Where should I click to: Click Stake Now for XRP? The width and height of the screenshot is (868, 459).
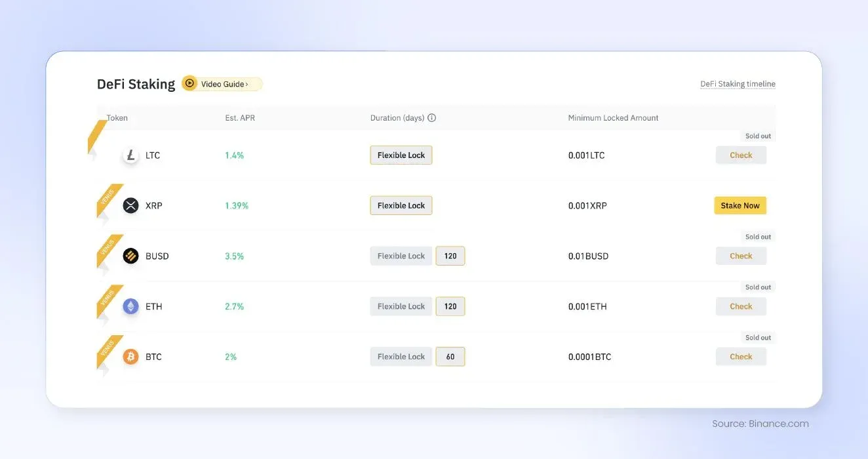(x=740, y=205)
